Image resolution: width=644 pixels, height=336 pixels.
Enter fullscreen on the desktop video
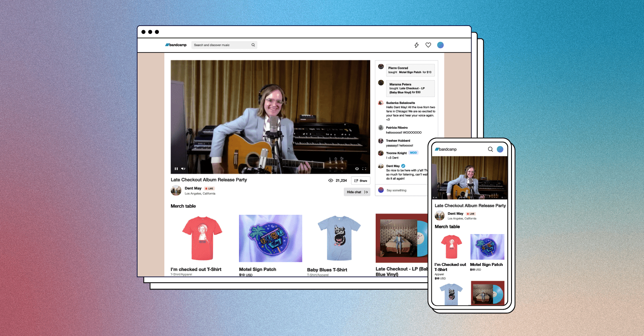coord(364,169)
